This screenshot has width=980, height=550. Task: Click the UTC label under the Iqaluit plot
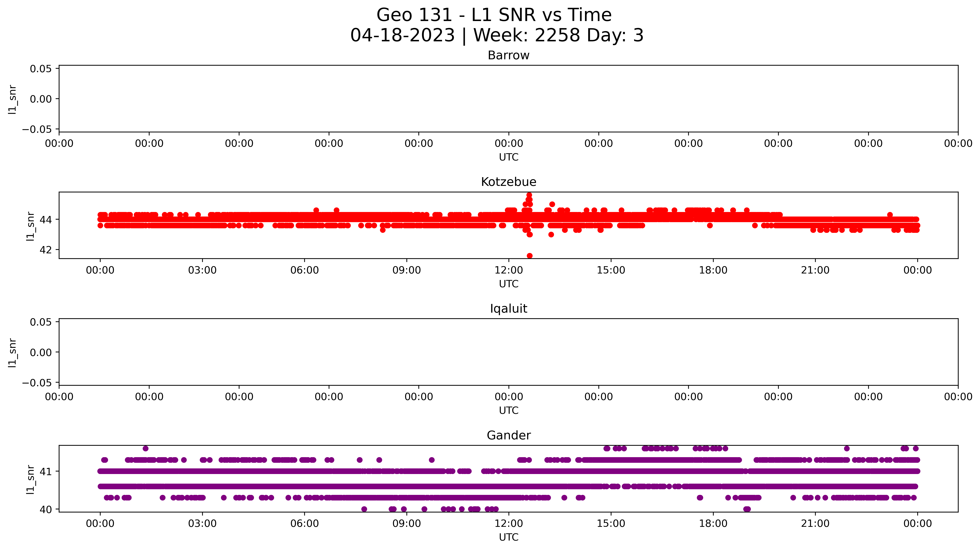click(509, 411)
